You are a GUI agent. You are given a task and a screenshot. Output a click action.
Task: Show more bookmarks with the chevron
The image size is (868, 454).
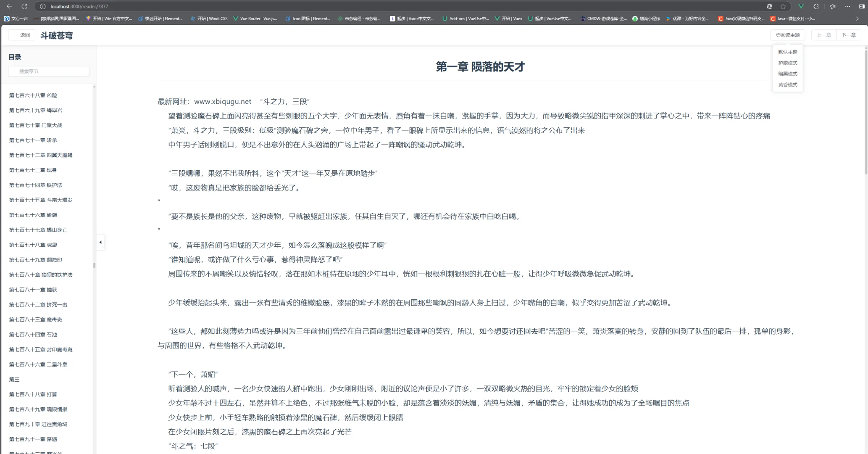(x=857, y=18)
